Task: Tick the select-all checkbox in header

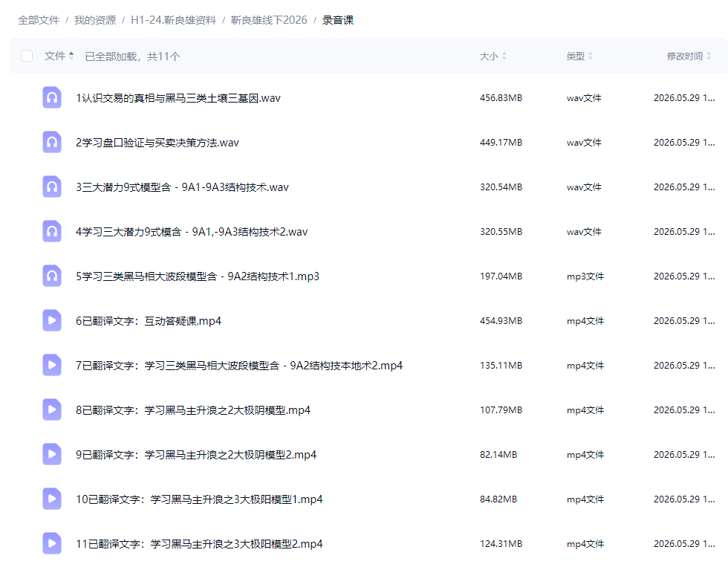Action: coord(27,56)
